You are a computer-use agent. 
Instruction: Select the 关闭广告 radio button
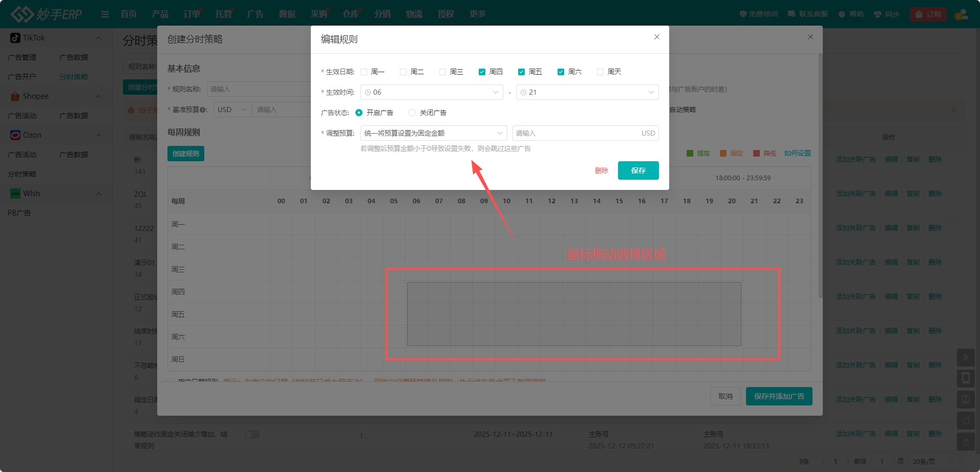(412, 113)
